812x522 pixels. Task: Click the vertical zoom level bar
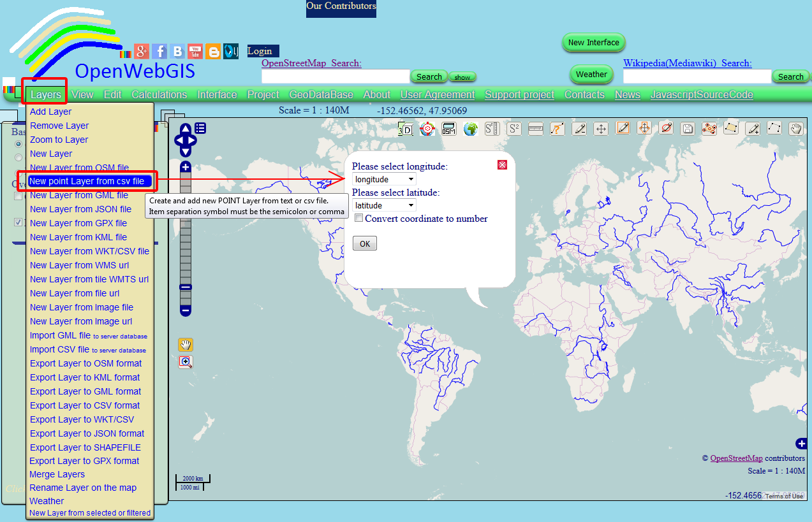(186, 239)
